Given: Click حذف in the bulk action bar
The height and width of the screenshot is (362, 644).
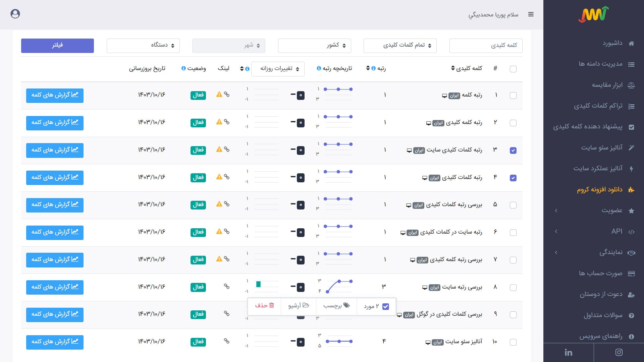Looking at the screenshot, I should (x=264, y=306).
